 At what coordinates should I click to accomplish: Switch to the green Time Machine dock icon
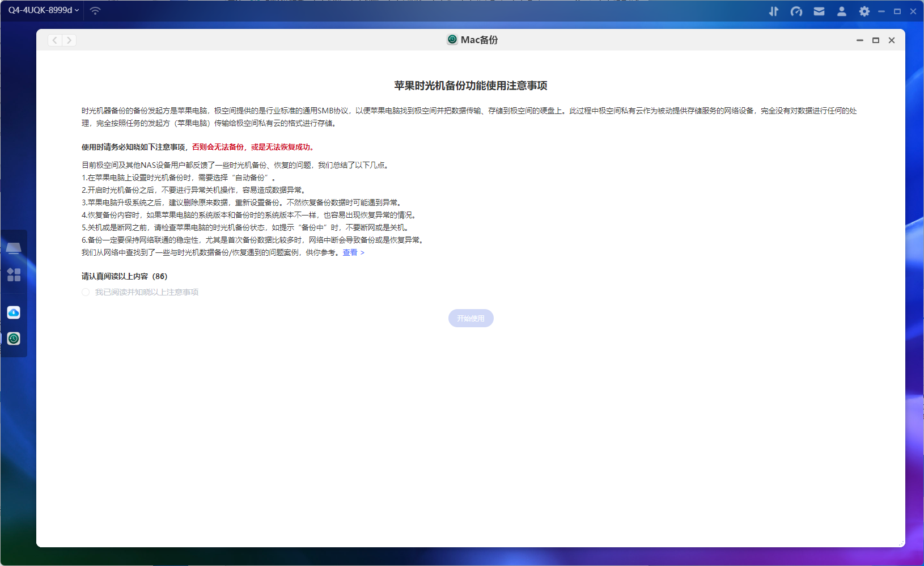(14, 339)
